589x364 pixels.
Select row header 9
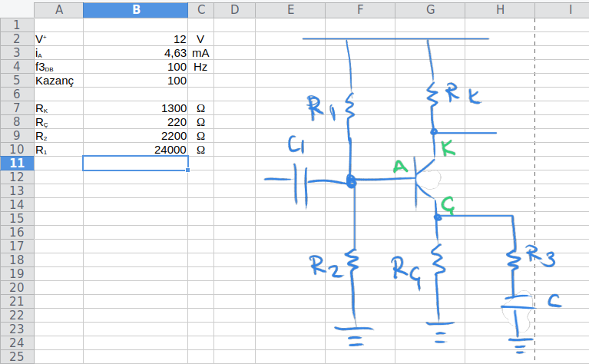coord(17,136)
